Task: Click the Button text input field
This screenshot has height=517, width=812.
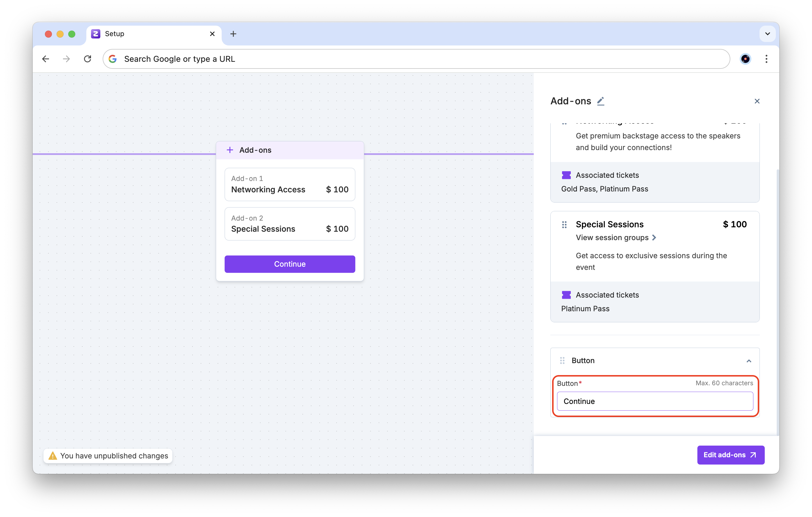Action: point(654,401)
